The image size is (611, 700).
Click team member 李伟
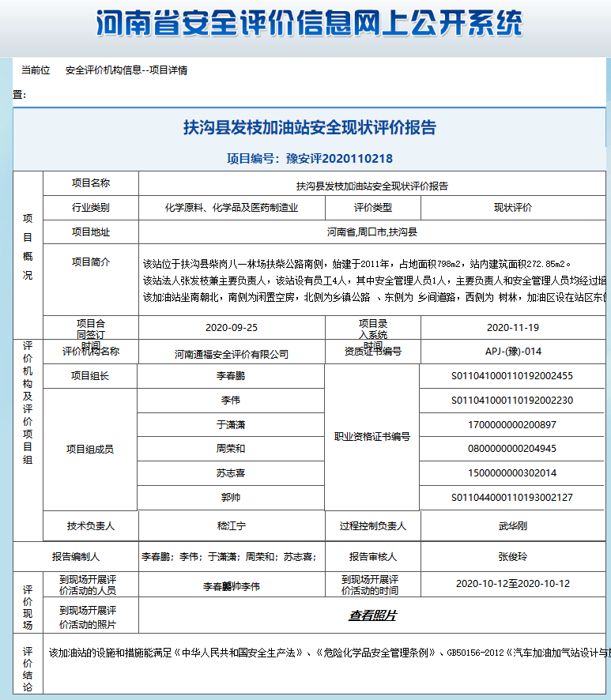(x=231, y=401)
